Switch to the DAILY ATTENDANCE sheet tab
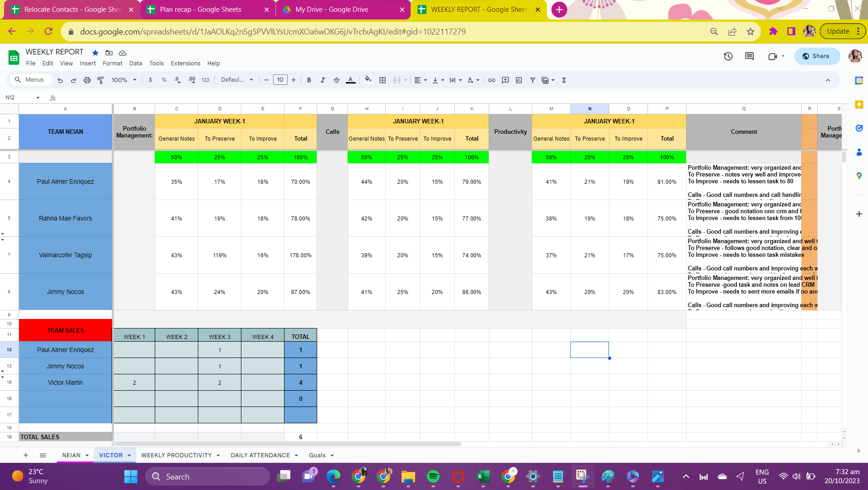Image resolution: width=868 pixels, height=490 pixels. (x=260, y=456)
